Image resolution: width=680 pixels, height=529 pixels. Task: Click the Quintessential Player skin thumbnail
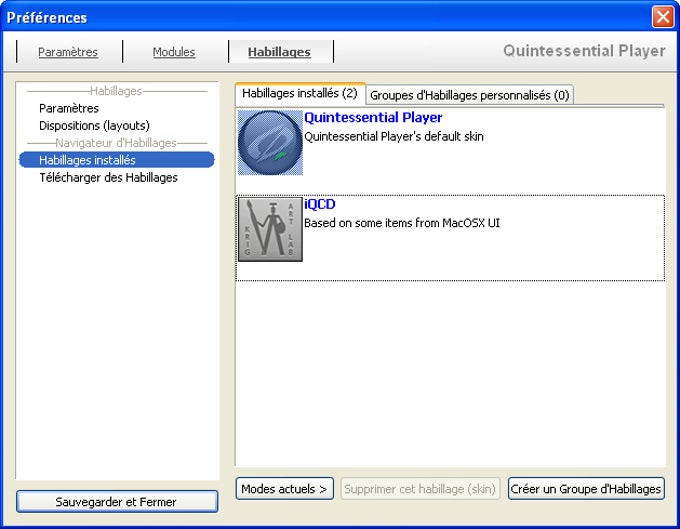(270, 142)
